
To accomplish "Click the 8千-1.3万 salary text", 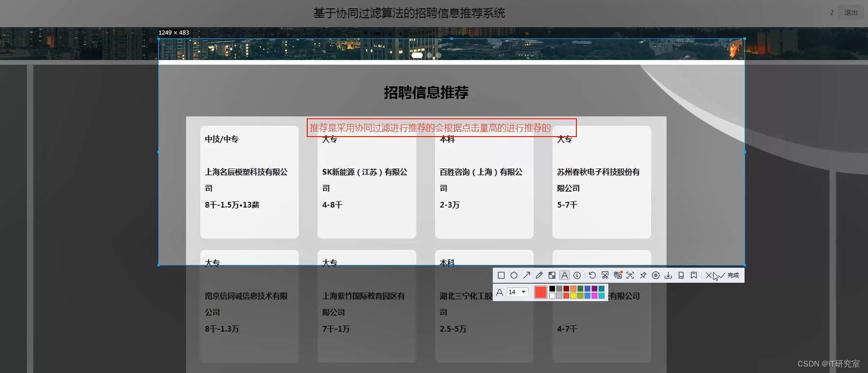I will point(222,329).
